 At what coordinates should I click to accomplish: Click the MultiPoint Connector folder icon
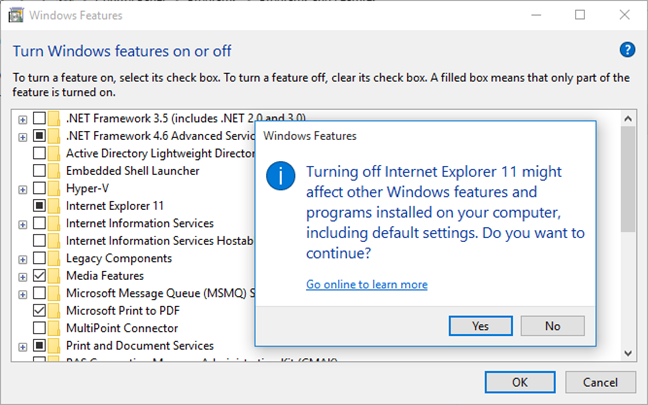(x=56, y=328)
